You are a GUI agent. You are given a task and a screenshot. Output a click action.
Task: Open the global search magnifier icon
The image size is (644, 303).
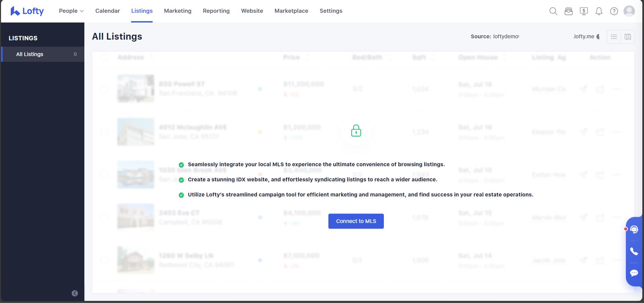(553, 11)
